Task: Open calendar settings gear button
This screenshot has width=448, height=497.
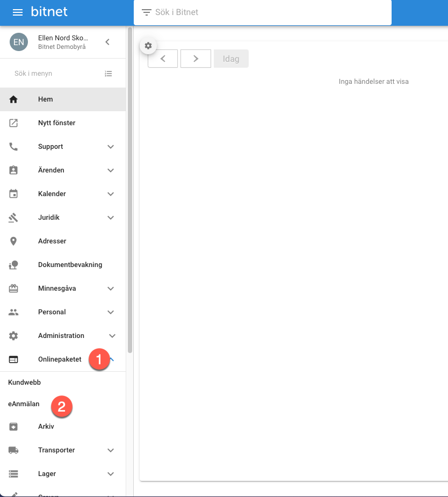Action: 148,46
